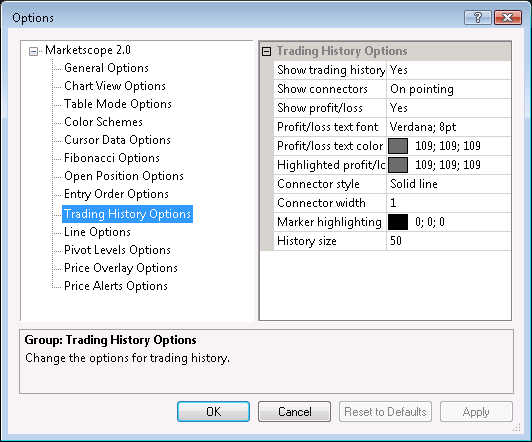Image resolution: width=532 pixels, height=442 pixels.
Task: Click the Highlighted profit/loss color swatch
Action: tap(398, 165)
